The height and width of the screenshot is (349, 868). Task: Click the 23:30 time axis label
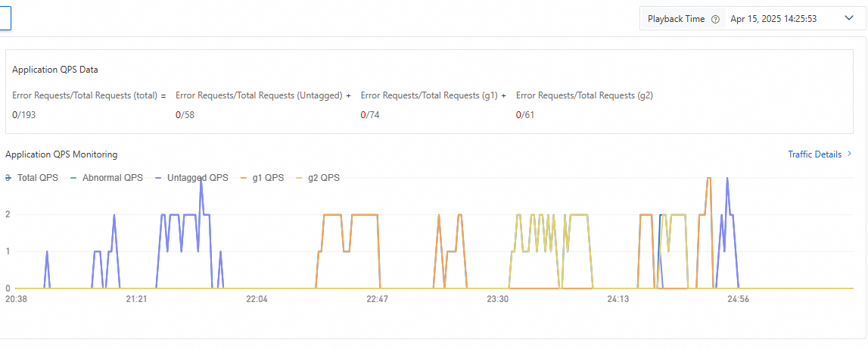(497, 299)
